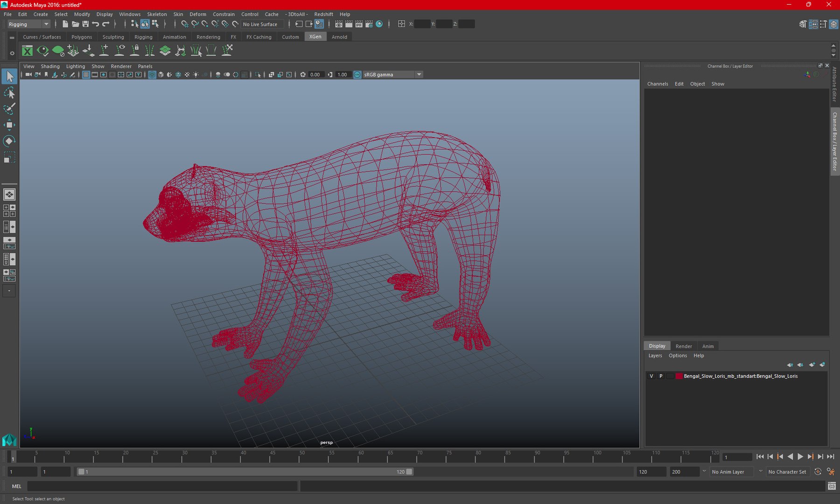
Task: Toggle sRGB gamma color management button
Action: pos(357,75)
